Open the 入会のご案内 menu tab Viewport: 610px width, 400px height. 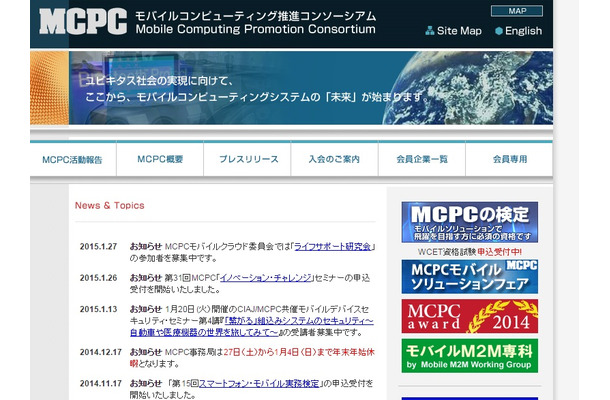[x=335, y=159]
